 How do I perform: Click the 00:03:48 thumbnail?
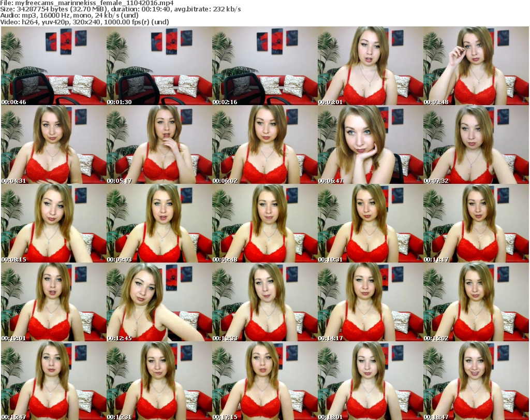coord(476,66)
